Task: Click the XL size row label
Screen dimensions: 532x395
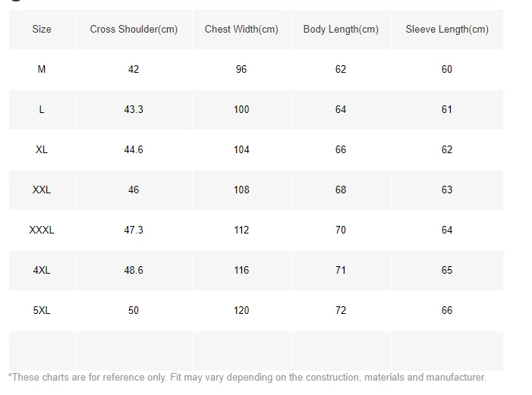Action: point(42,149)
